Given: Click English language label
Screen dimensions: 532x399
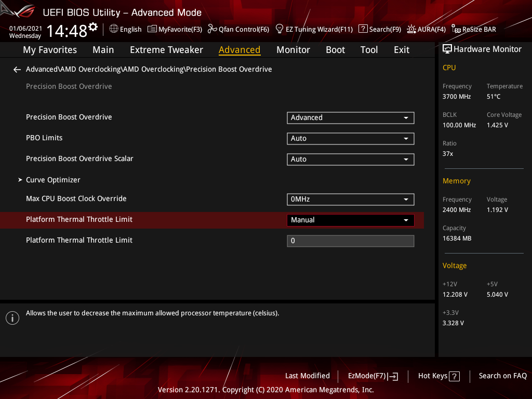Looking at the screenshot, I should click(130, 30).
